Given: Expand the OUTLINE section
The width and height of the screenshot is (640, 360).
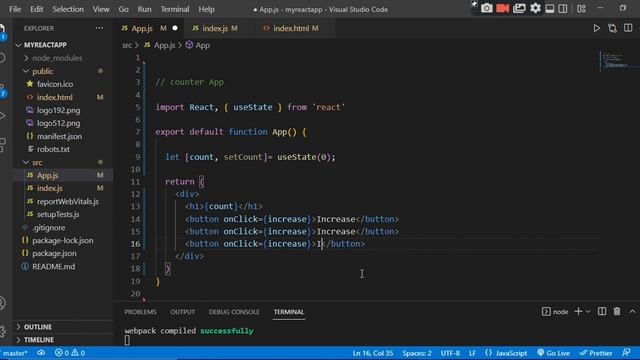Looking at the screenshot, I should point(63,327).
